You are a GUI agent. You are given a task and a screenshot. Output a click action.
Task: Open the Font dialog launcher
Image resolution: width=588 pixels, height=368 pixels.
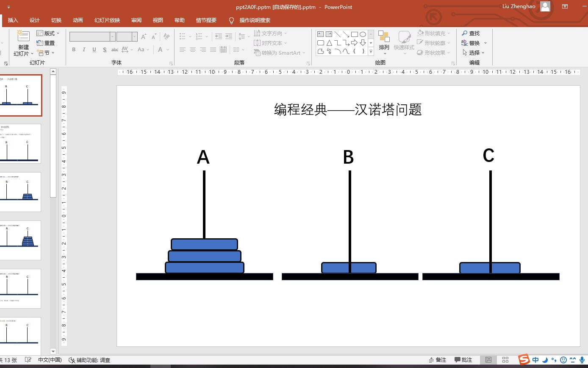pyautogui.click(x=171, y=64)
